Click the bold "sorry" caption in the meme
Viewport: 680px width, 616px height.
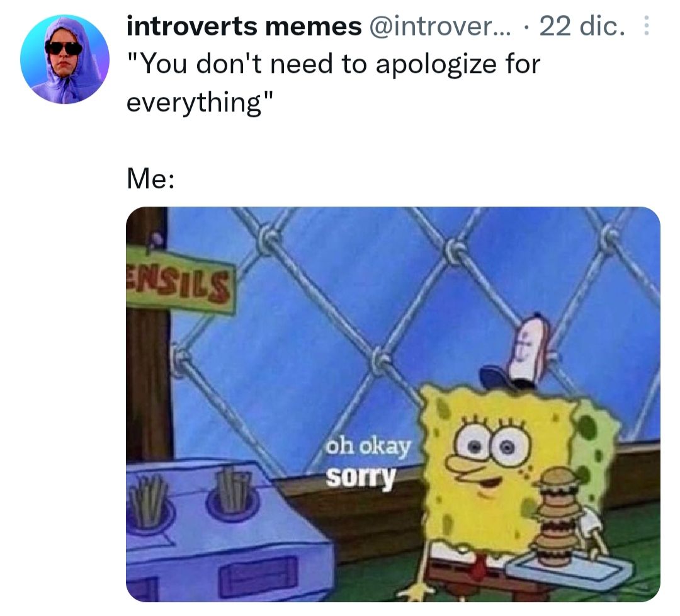361,476
